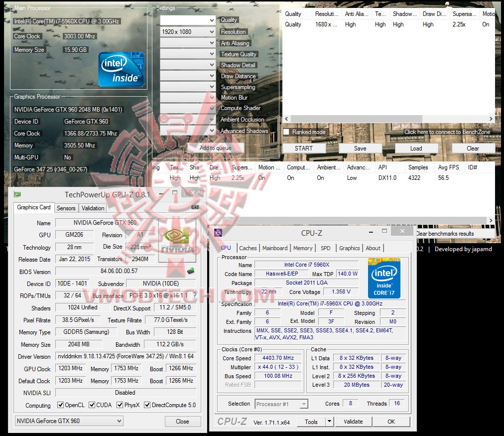Click the GPU-Z BIOS Version 84.06.0D.00.57 field
Viewport: 504px width, 436px height.
point(119,271)
